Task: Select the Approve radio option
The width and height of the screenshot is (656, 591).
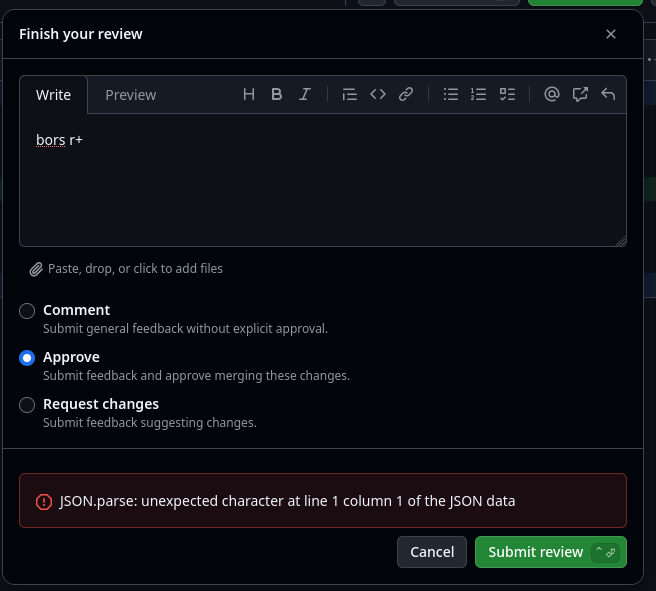Action: tap(27, 358)
